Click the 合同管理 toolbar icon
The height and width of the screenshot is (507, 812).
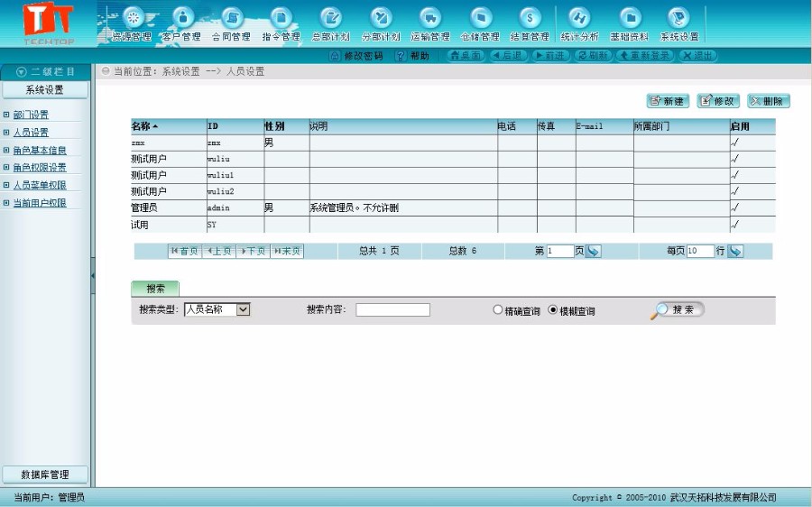[231, 18]
